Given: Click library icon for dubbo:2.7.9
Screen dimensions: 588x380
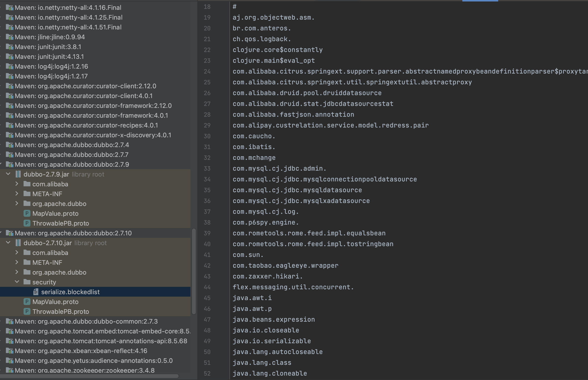Looking at the screenshot, I should (9, 165).
